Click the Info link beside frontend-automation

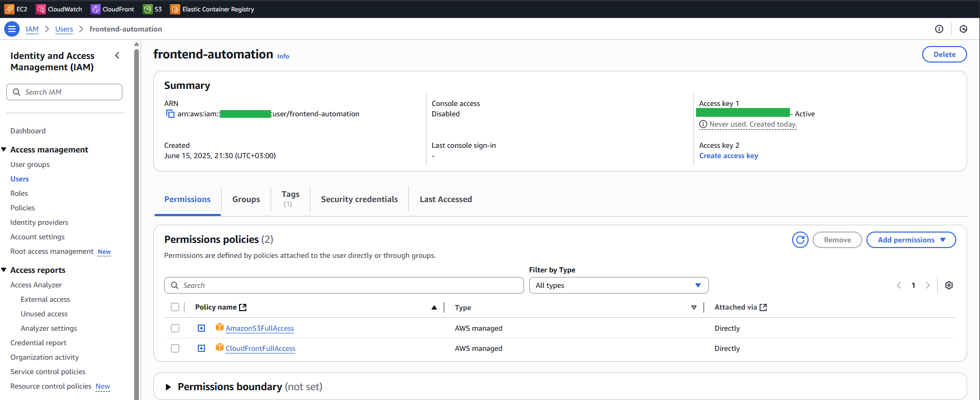[x=283, y=56]
